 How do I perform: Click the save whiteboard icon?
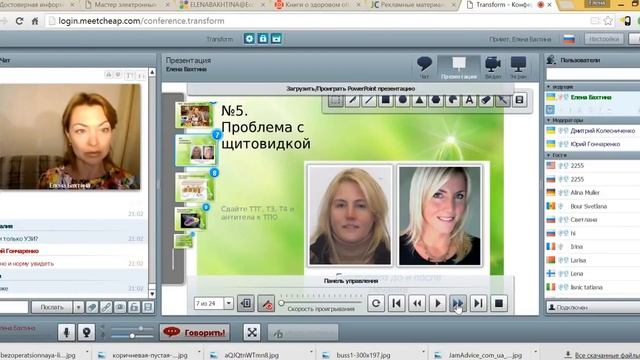point(520,100)
